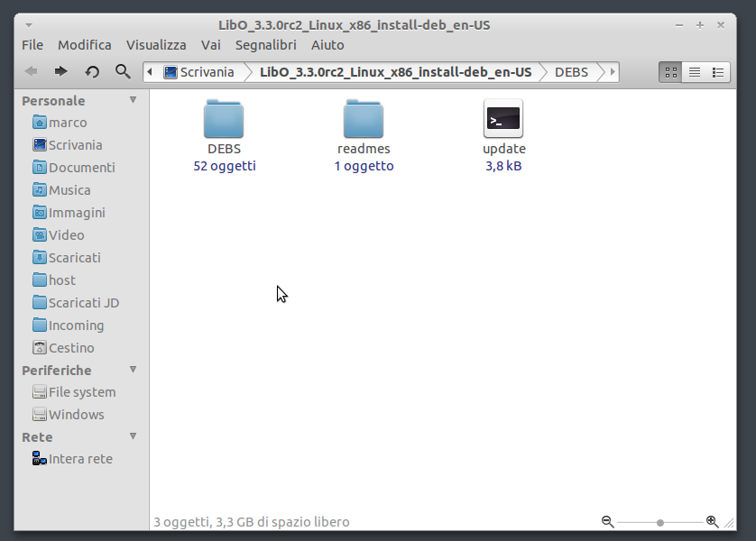756x541 pixels.
Task: Minimize the file manager window
Action: [679, 25]
